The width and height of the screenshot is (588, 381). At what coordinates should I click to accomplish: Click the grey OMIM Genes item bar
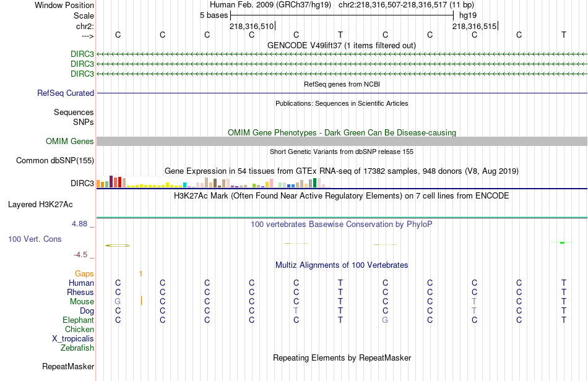[x=342, y=141]
